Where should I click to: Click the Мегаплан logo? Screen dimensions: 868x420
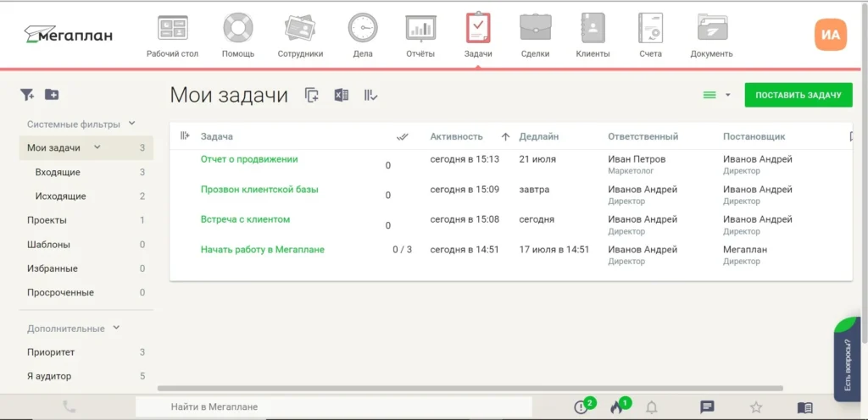coord(68,35)
